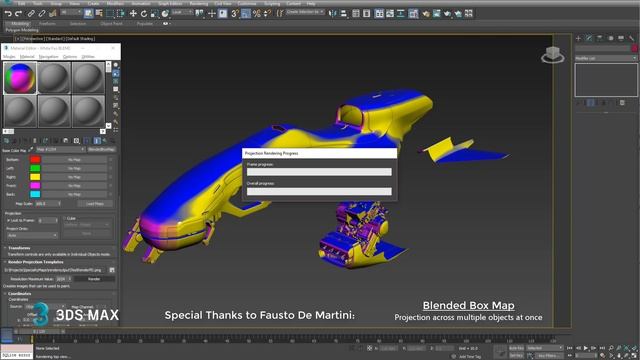Image resolution: width=640 pixels, height=360 pixels.
Task: Click the cyan Back color swatch
Action: [x=35, y=194]
